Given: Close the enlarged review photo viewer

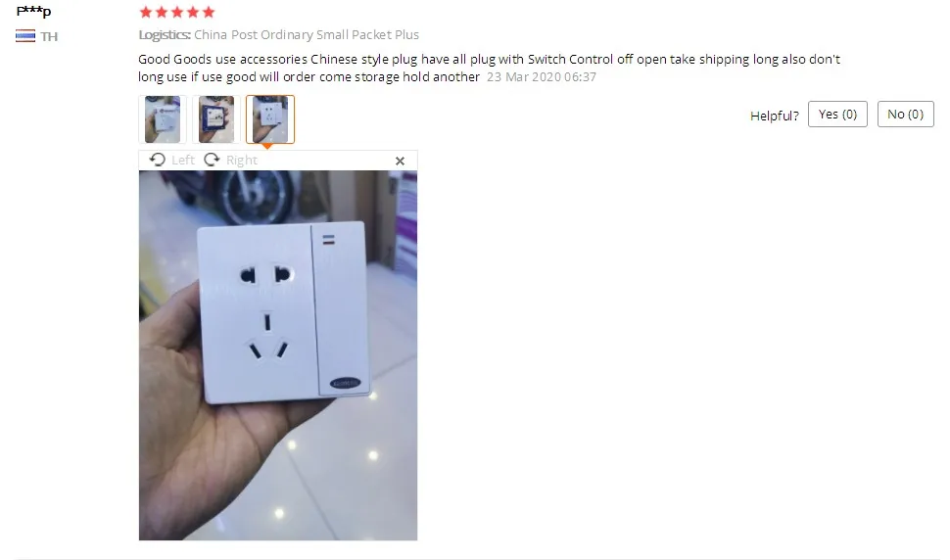Looking at the screenshot, I should [x=400, y=161].
